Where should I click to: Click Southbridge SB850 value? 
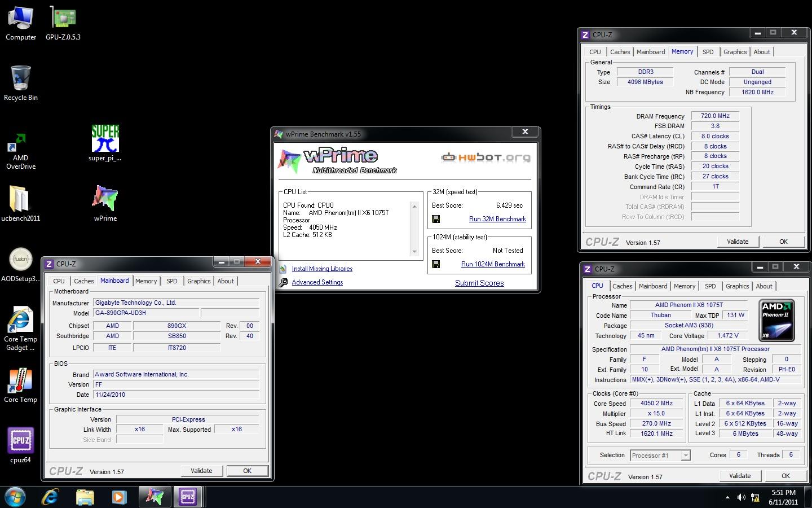click(x=176, y=336)
